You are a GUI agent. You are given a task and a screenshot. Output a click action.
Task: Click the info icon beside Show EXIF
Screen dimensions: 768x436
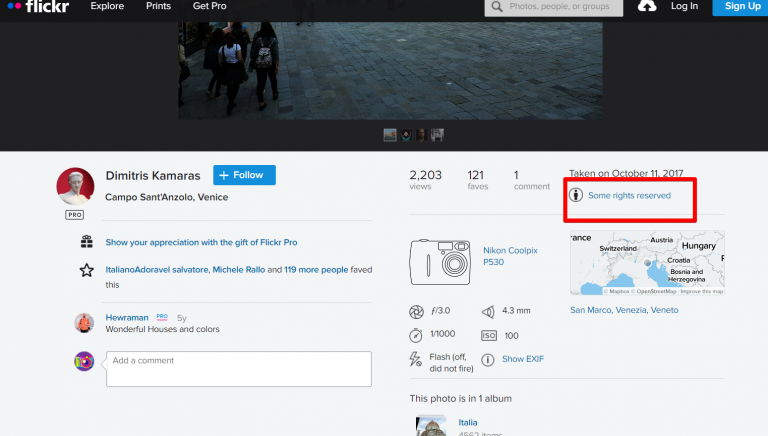click(487, 360)
